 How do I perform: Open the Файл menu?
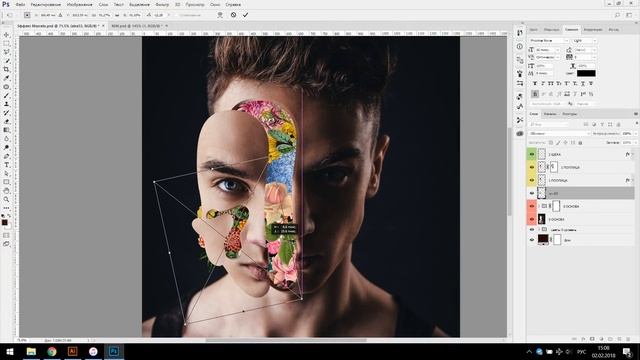click(x=20, y=4)
